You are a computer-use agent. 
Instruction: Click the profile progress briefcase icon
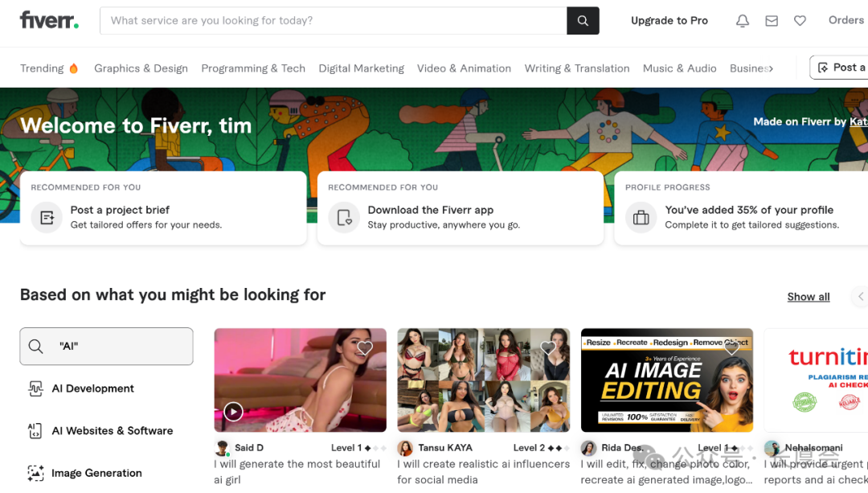[641, 217]
